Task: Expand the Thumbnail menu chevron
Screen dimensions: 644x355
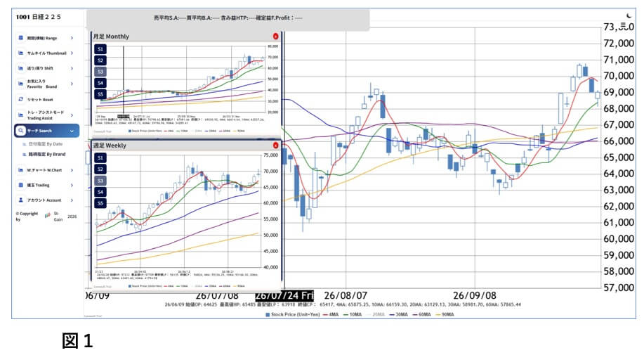Action: coord(72,53)
